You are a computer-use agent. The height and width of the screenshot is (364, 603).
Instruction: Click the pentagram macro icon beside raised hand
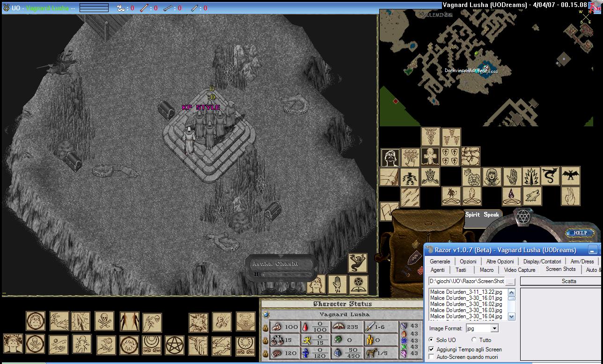[x=358, y=284]
